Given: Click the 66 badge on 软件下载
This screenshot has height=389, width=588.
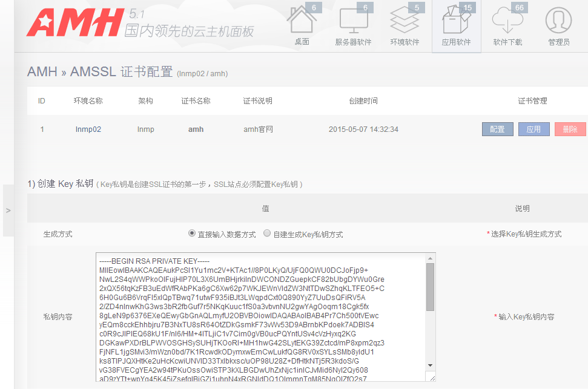Looking at the screenshot, I should [x=519, y=8].
